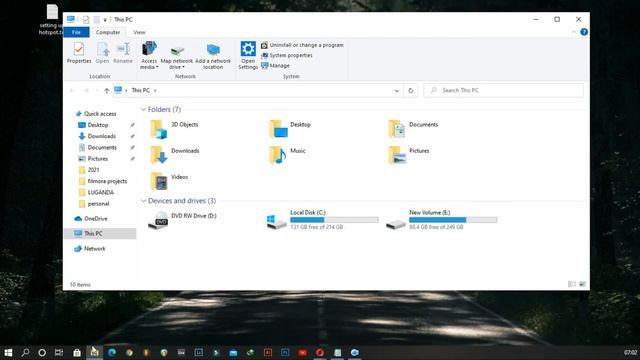Image resolution: width=640 pixels, height=360 pixels.
Task: Open the Help icon in the ribbon
Action: click(584, 32)
